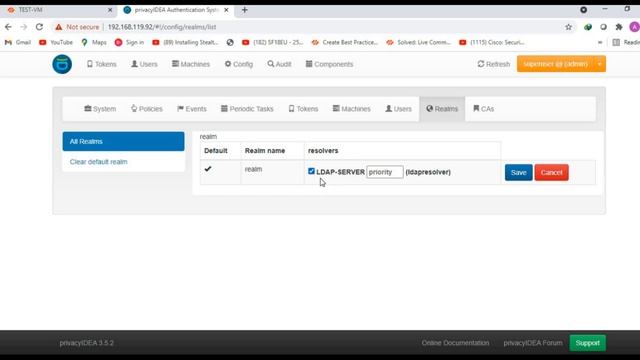Save the realm changes
The image size is (640, 360).
coord(518,172)
